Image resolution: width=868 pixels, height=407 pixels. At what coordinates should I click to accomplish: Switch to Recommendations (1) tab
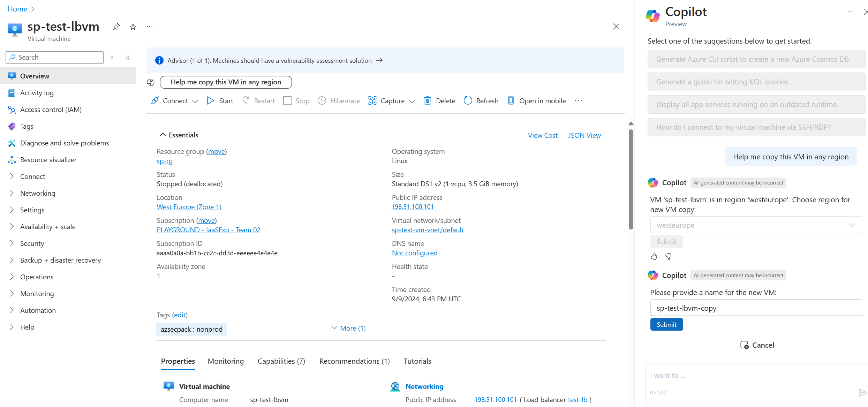(354, 361)
